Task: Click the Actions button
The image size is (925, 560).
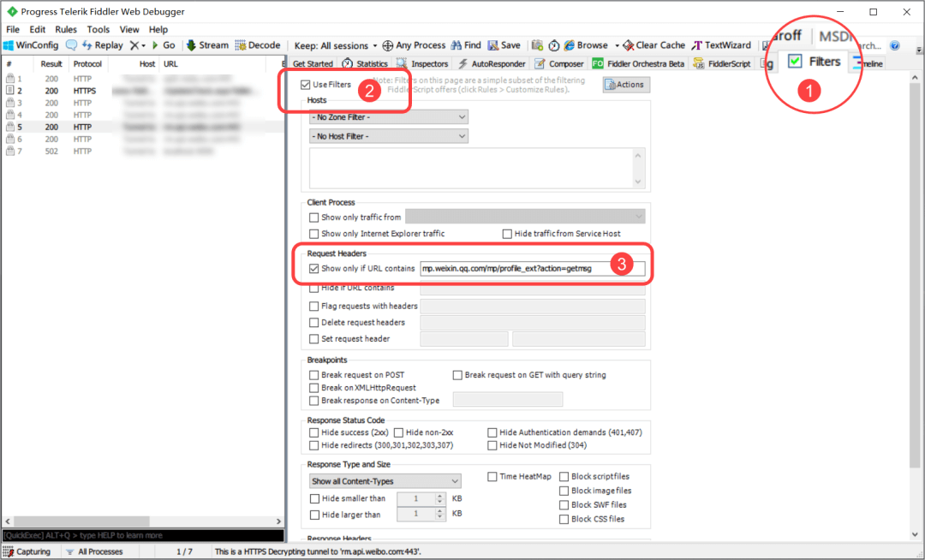Action: coord(625,85)
